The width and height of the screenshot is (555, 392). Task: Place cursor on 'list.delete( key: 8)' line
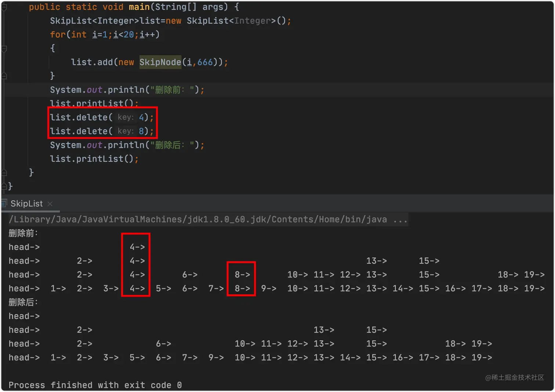click(x=102, y=131)
